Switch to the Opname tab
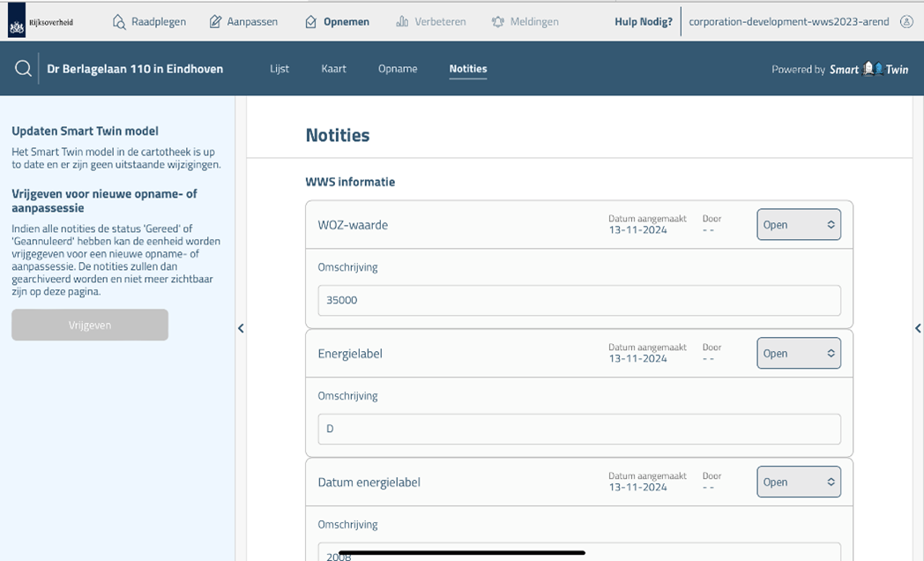Viewport: 924px width, 561px height. 398,69
